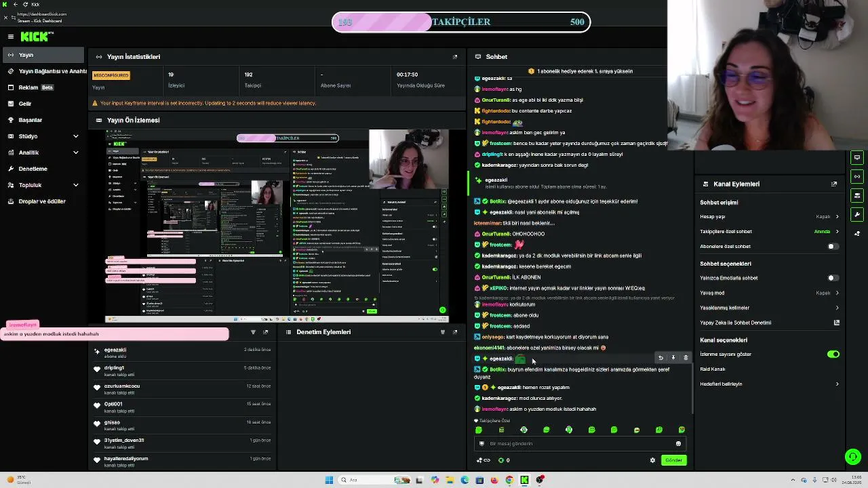
Task: Toggle Abonelere özel sohbet switch
Action: click(x=833, y=247)
